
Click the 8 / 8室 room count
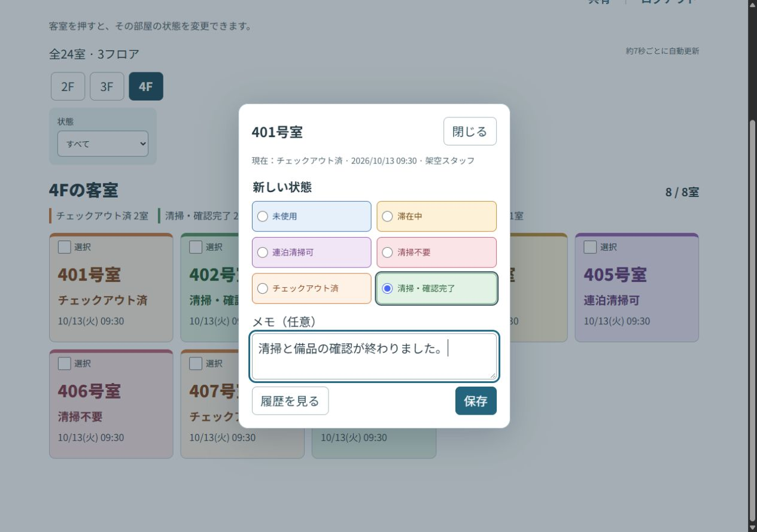(682, 192)
